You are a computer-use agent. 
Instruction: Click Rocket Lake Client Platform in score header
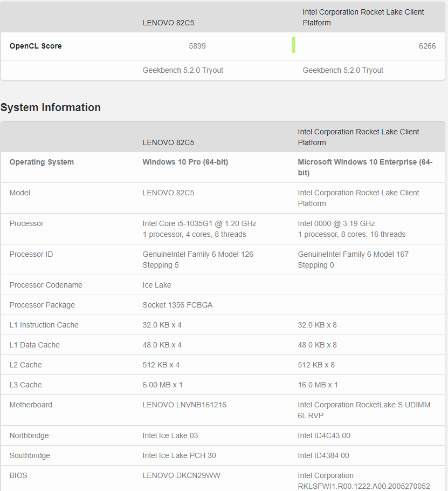pos(363,17)
